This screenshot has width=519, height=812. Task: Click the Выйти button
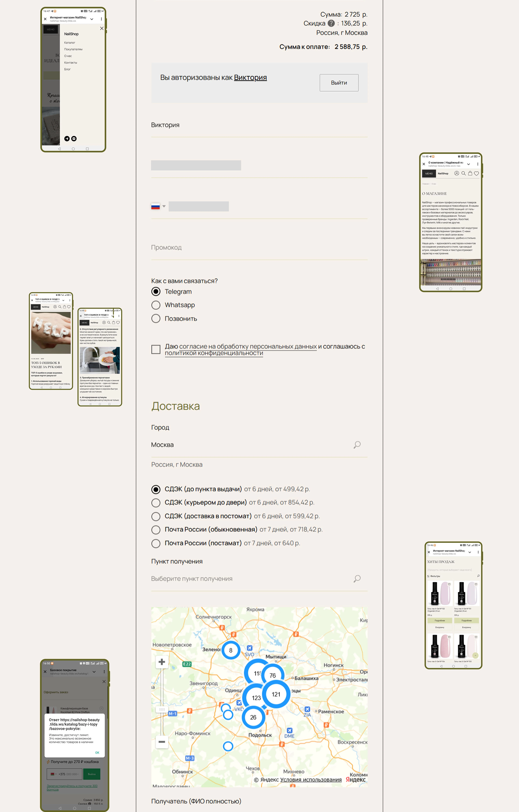tap(339, 83)
